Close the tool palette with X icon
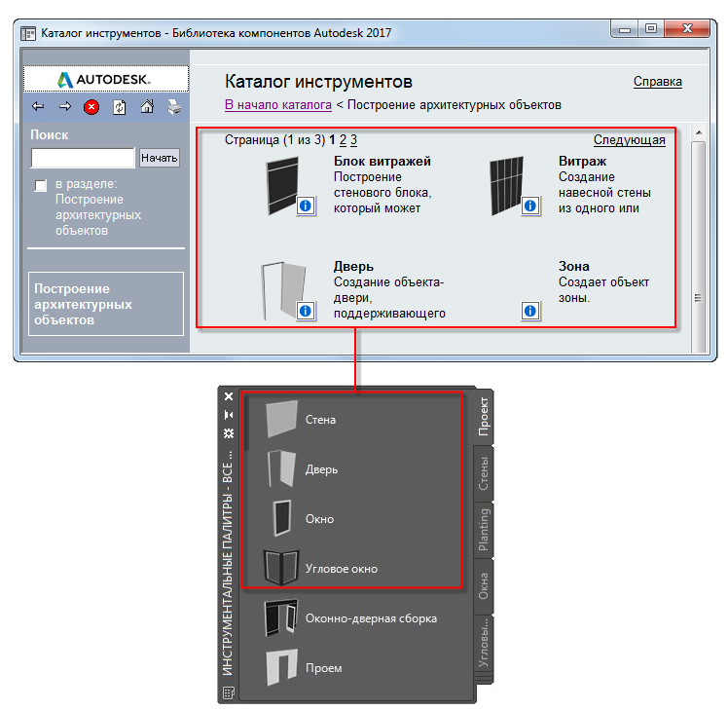 pyautogui.click(x=229, y=396)
